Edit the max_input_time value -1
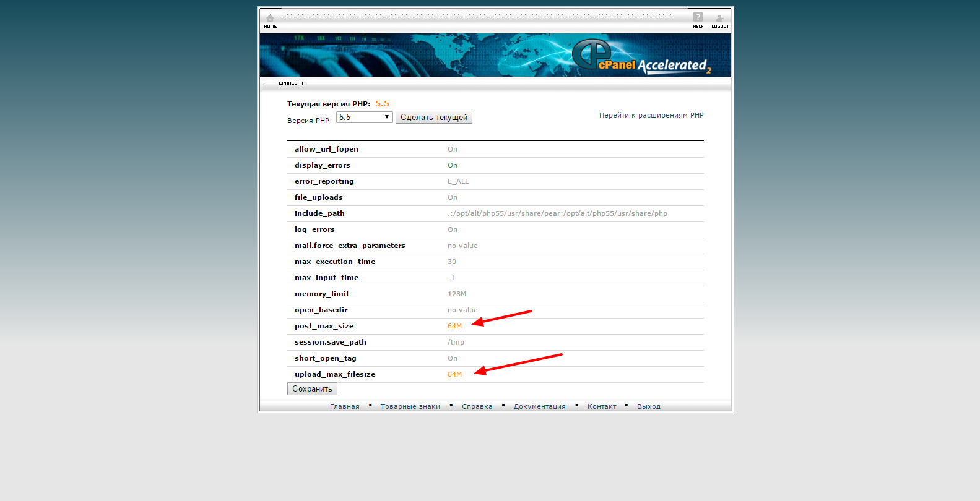Image resolution: width=980 pixels, height=501 pixels. [451, 278]
